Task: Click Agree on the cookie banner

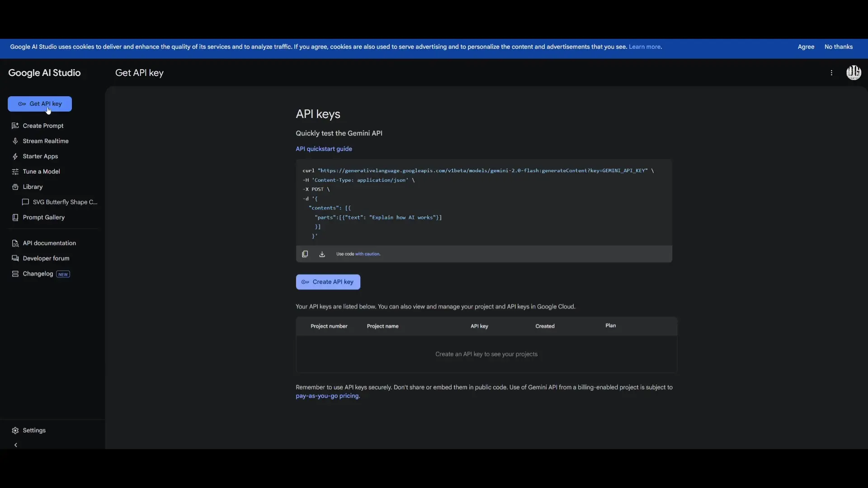Action: (806, 47)
